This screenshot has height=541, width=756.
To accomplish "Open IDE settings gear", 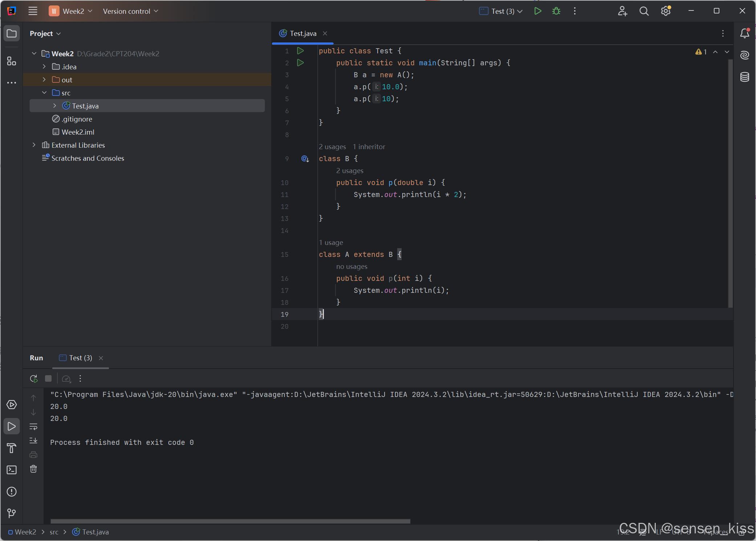I will [x=666, y=11].
